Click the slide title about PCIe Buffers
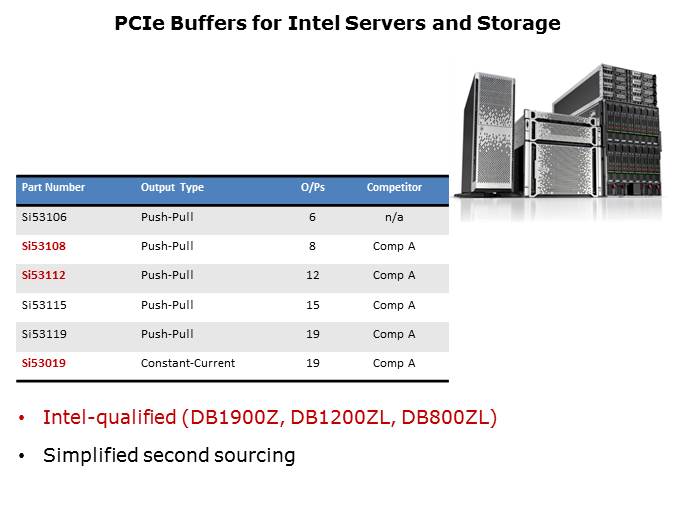This screenshot has height=506, width=674. (x=337, y=23)
